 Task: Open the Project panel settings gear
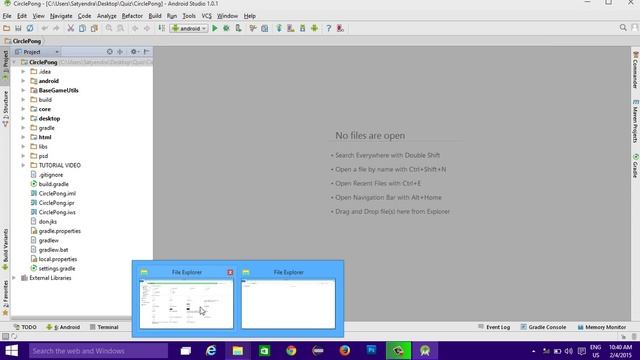(x=134, y=52)
